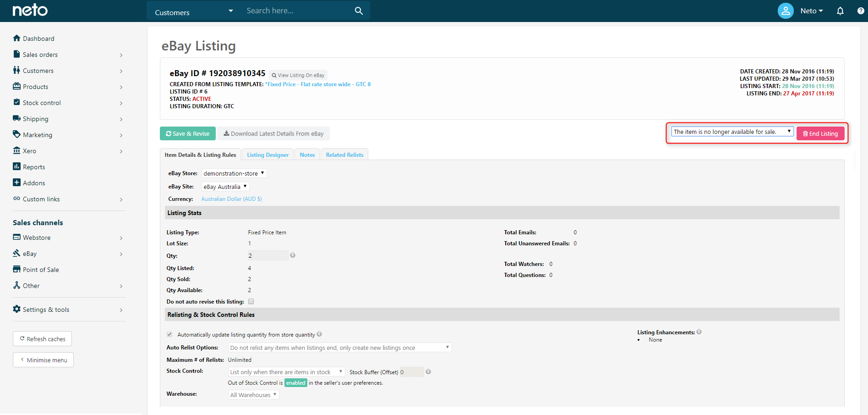Image resolution: width=868 pixels, height=415 pixels.
Task: Click the search magnifier icon
Action: (359, 11)
